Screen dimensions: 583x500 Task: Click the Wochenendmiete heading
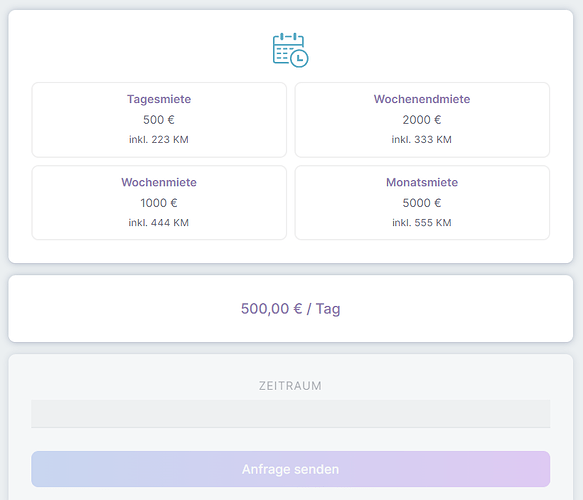click(x=422, y=99)
